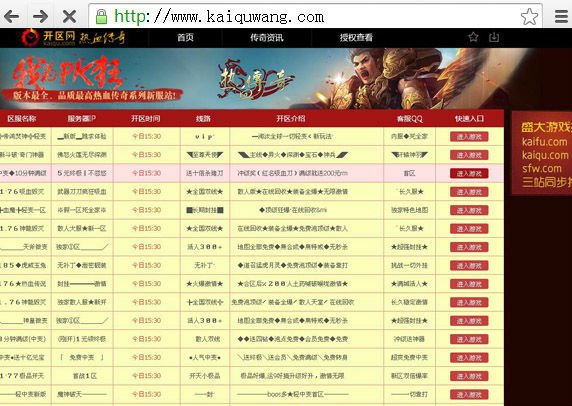572x406 pixels.
Task: Open the 授权查看 navigation tab
Action: click(356, 37)
